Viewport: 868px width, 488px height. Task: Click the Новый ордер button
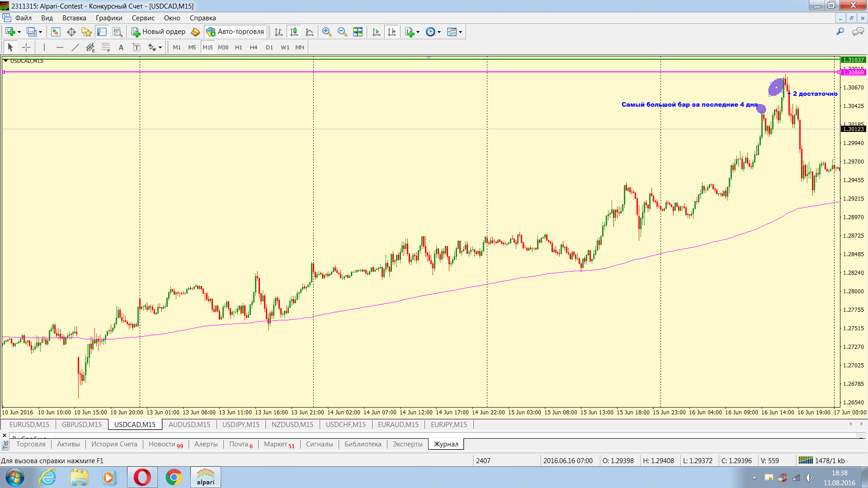click(x=158, y=32)
